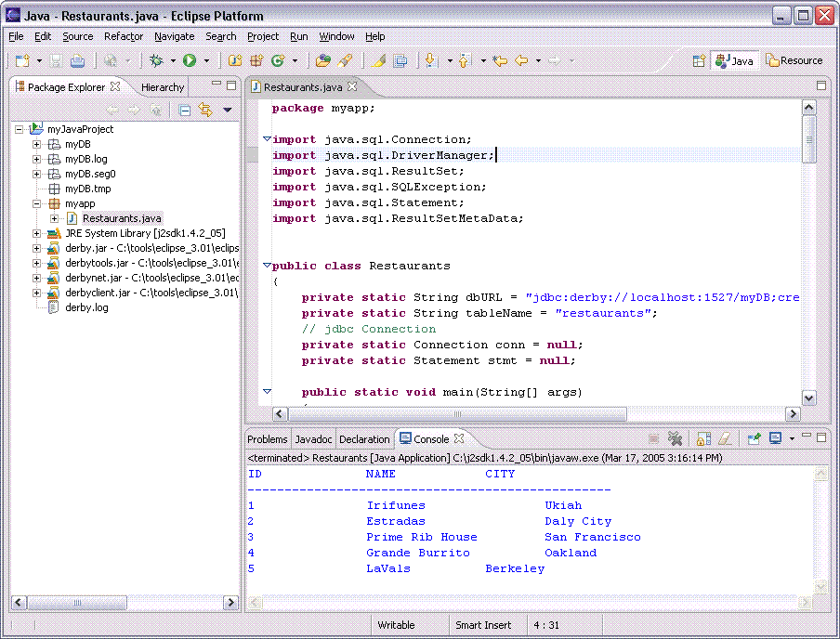Click the editor's horizontal scrollbar thumb
840x639 pixels.
455,413
